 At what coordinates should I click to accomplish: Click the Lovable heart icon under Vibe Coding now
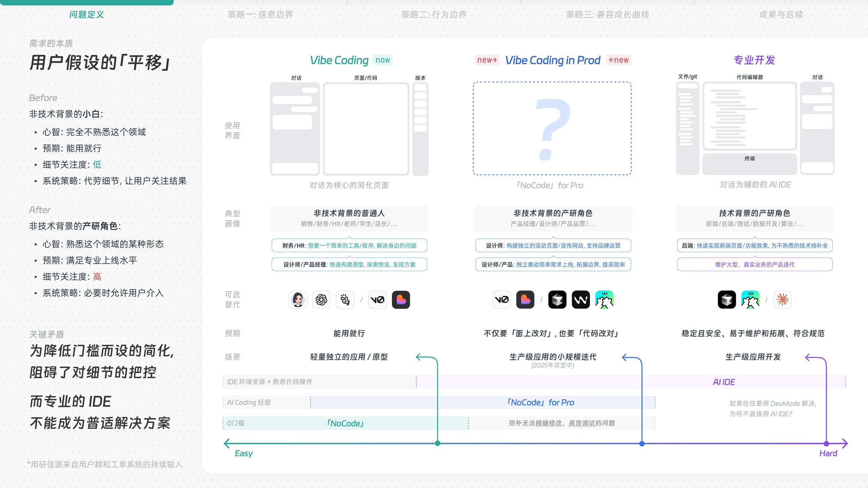click(x=401, y=300)
